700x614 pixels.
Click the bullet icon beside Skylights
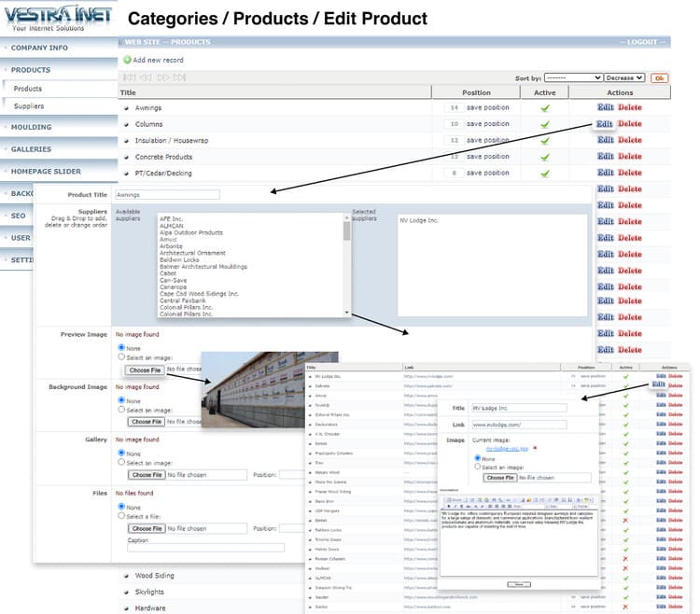coord(126,593)
